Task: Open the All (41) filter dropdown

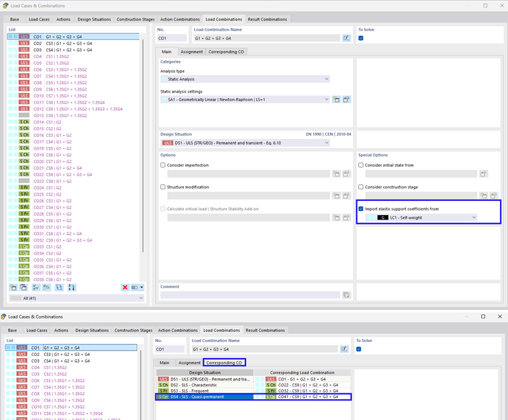Action: coord(77,298)
